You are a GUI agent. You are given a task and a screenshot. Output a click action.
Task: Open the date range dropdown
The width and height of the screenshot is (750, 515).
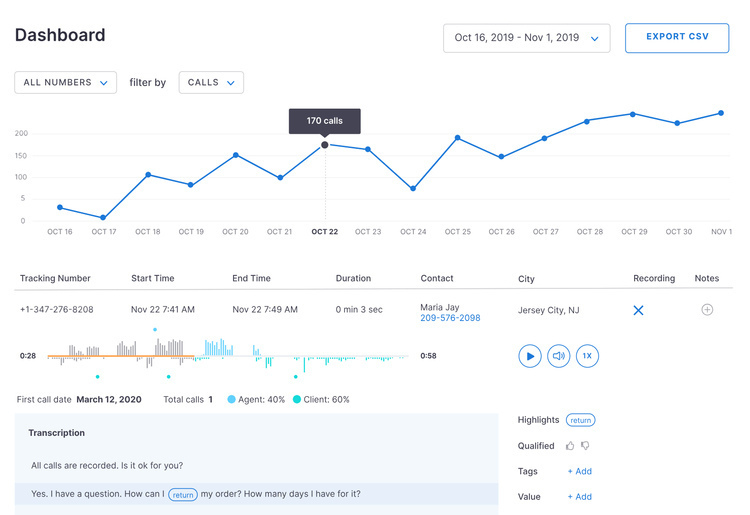pos(526,38)
